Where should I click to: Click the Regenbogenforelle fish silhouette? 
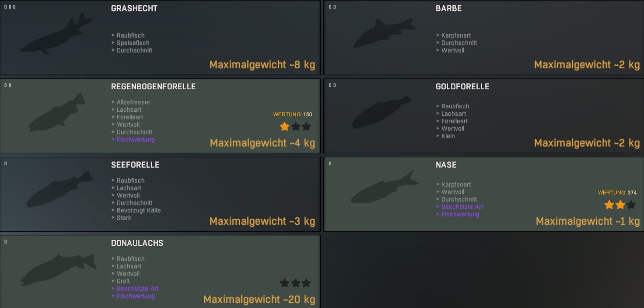click(x=57, y=112)
